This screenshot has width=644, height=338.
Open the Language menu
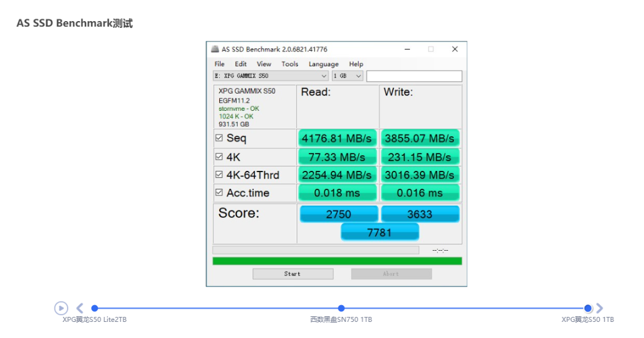click(324, 64)
